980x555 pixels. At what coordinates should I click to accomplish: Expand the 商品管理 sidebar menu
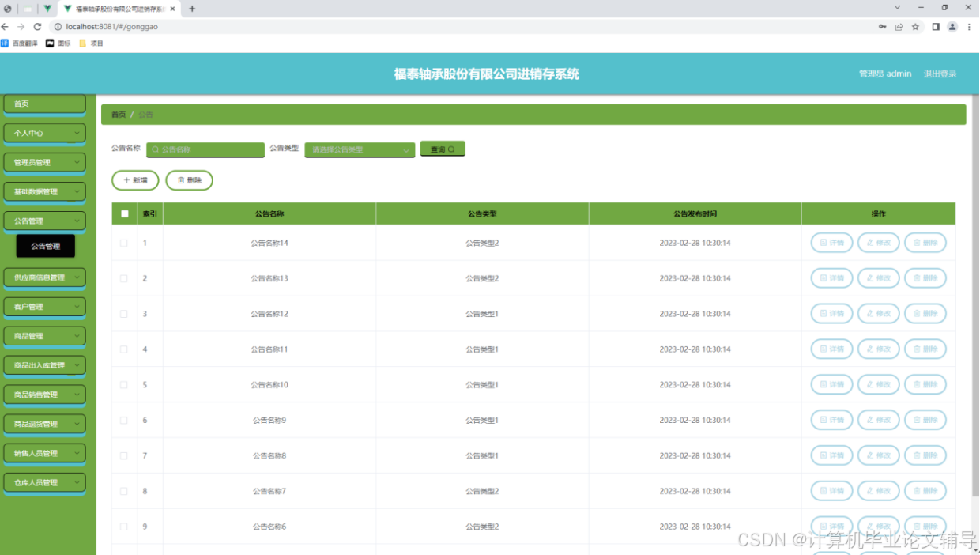[x=44, y=336]
